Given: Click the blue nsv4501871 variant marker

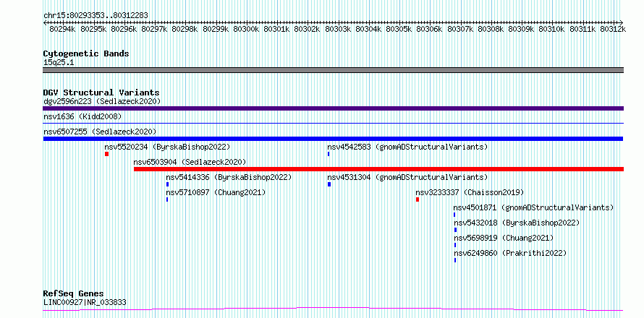Looking at the screenshot, I should coord(454,215).
